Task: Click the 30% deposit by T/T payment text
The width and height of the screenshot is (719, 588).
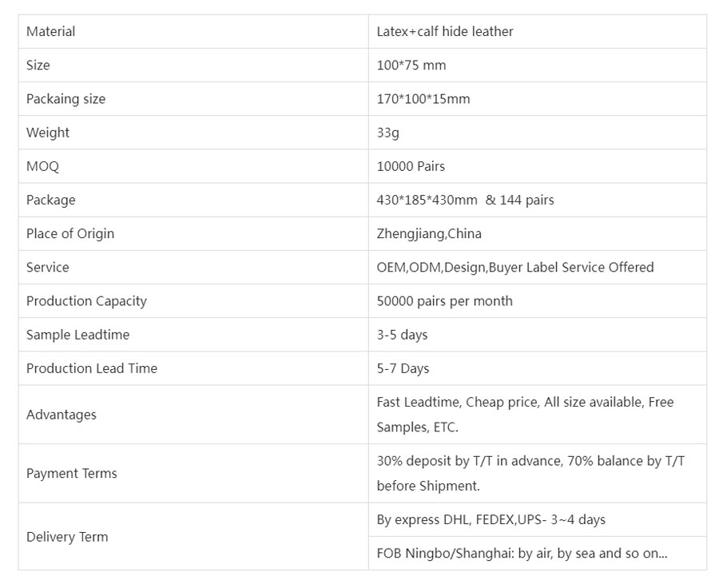Action: tap(530, 473)
